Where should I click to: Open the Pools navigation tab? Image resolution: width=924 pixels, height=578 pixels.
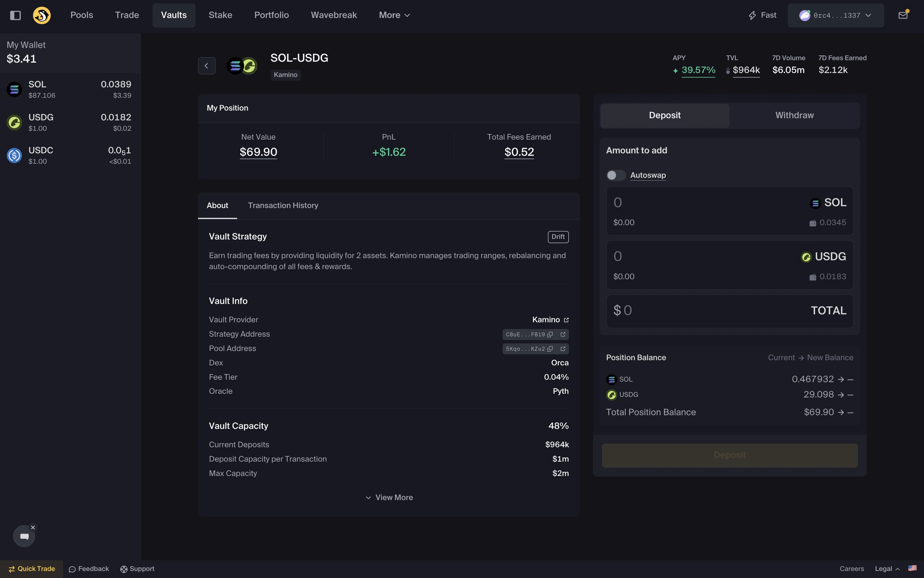[x=82, y=15]
